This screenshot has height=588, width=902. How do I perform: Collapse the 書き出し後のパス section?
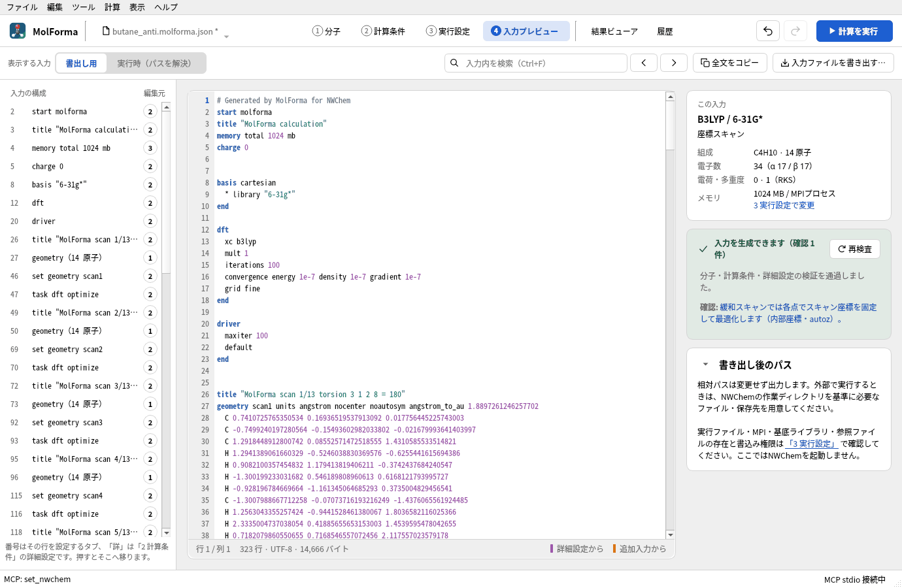(x=705, y=365)
